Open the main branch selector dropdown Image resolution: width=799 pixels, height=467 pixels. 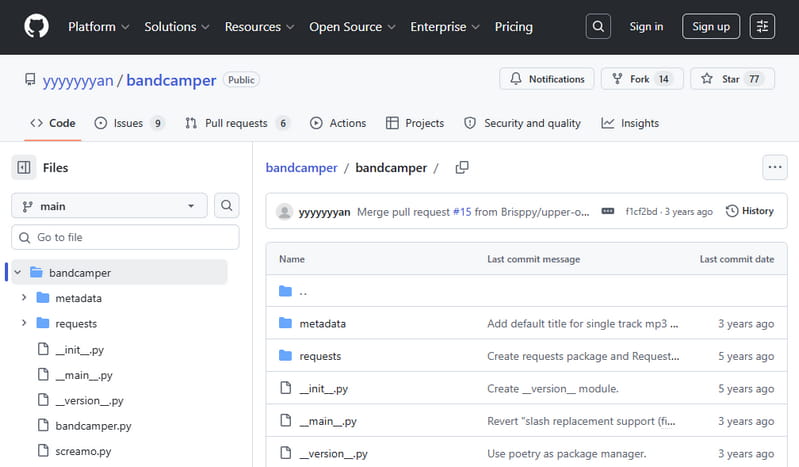(x=109, y=206)
